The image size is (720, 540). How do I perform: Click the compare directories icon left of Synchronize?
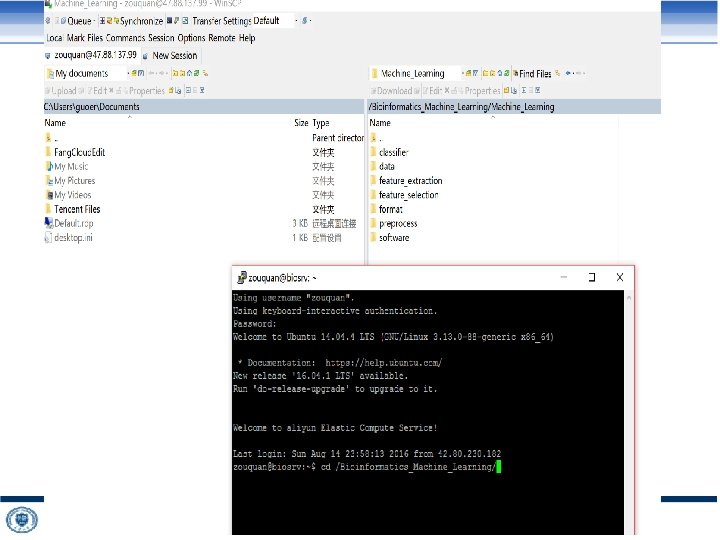102,21
